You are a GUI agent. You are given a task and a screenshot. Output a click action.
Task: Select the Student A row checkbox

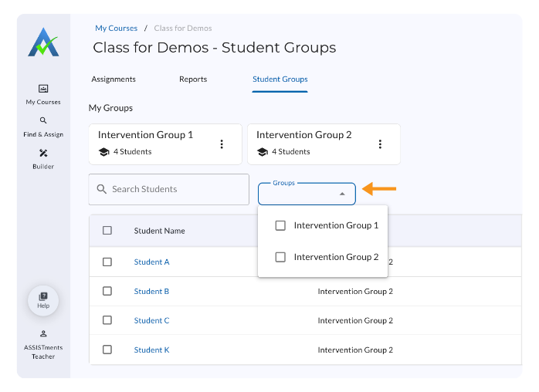107,262
